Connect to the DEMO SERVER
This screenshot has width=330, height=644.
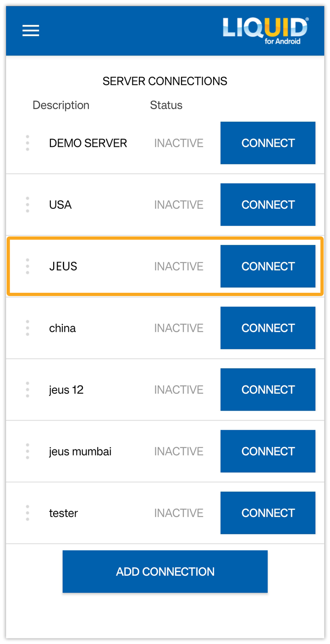pyautogui.click(x=268, y=143)
